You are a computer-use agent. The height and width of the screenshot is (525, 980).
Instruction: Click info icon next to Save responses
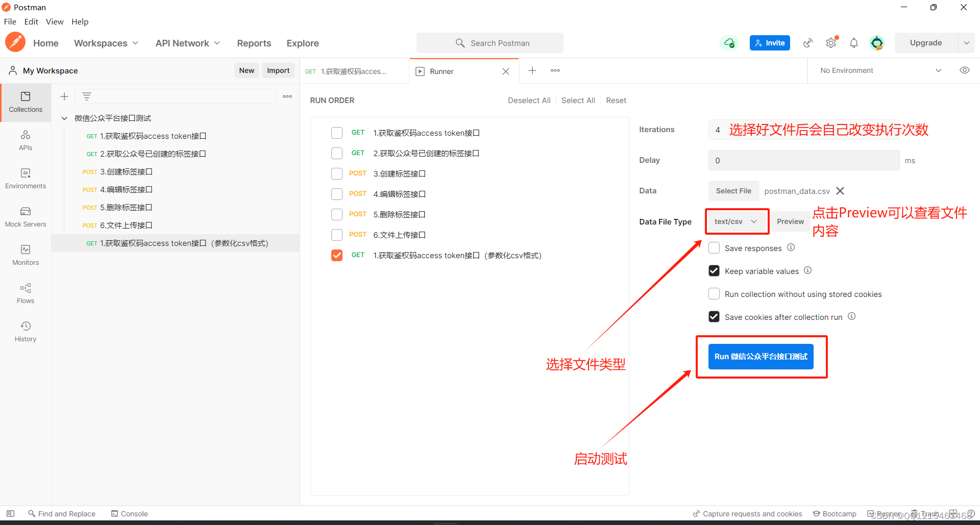pos(791,247)
